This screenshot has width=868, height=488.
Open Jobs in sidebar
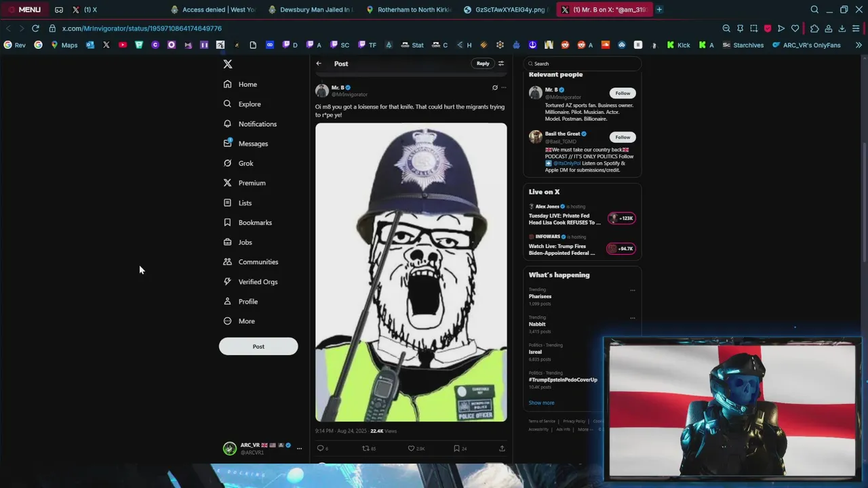click(237, 242)
